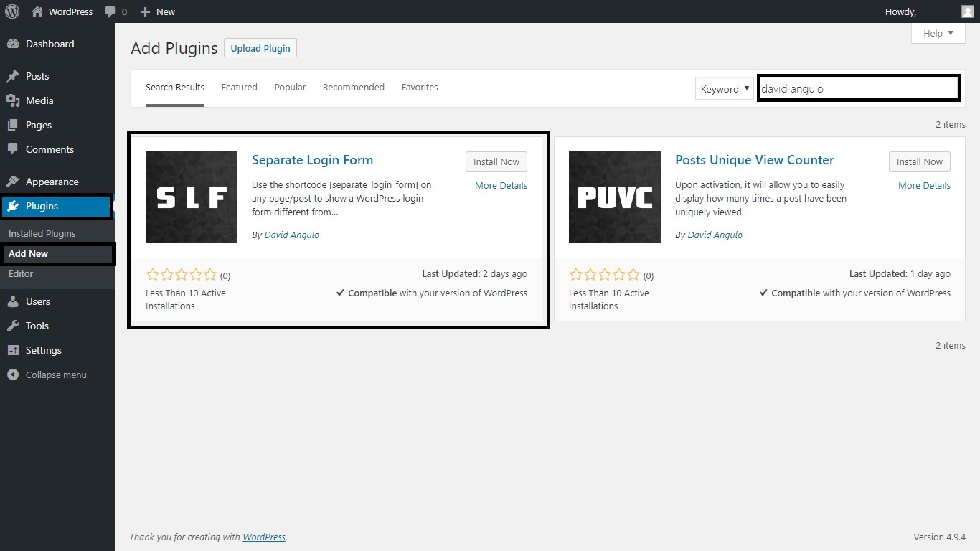
Task: Switch to the Featured tab
Action: tap(239, 88)
